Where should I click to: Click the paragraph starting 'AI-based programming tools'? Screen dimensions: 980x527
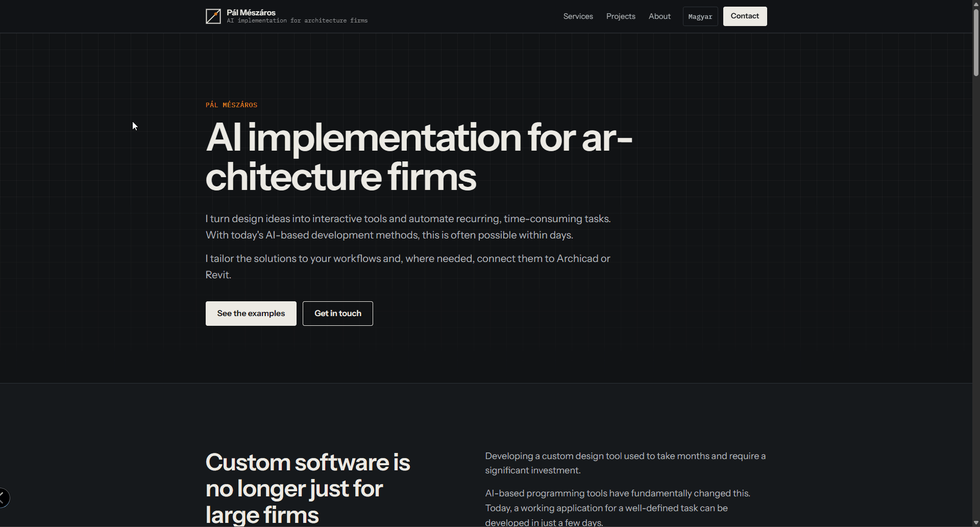click(618, 508)
